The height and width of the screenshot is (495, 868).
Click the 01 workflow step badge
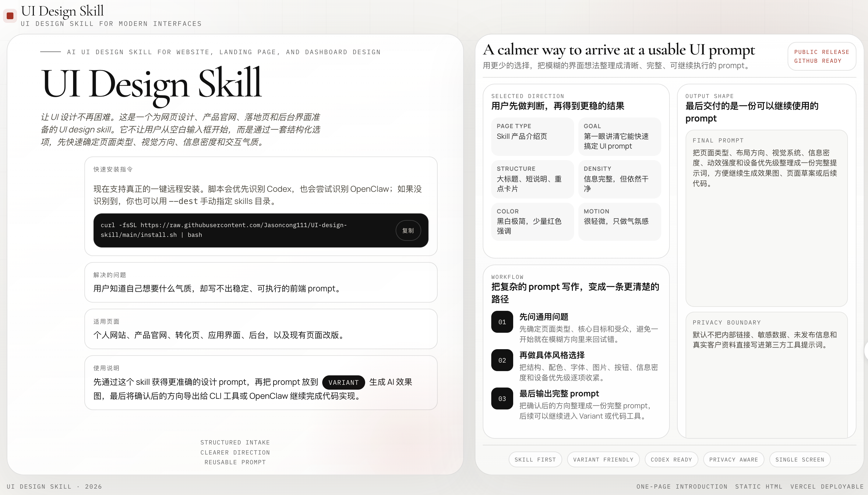(502, 321)
